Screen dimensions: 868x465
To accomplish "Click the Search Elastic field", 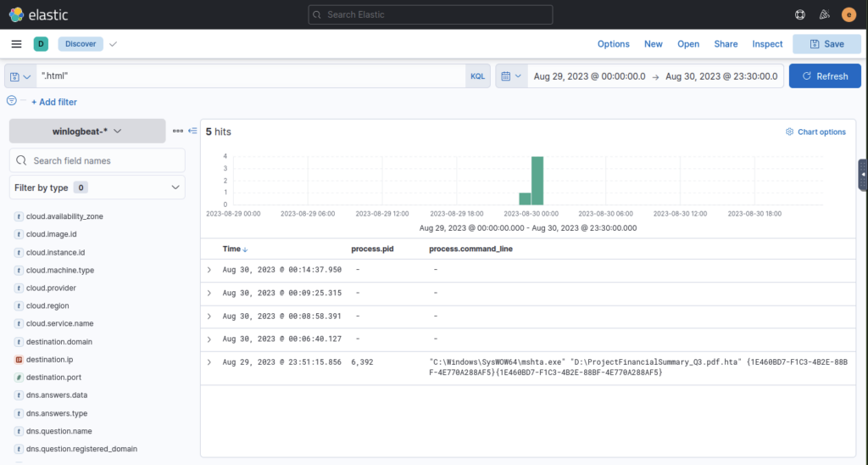I will pyautogui.click(x=430, y=15).
